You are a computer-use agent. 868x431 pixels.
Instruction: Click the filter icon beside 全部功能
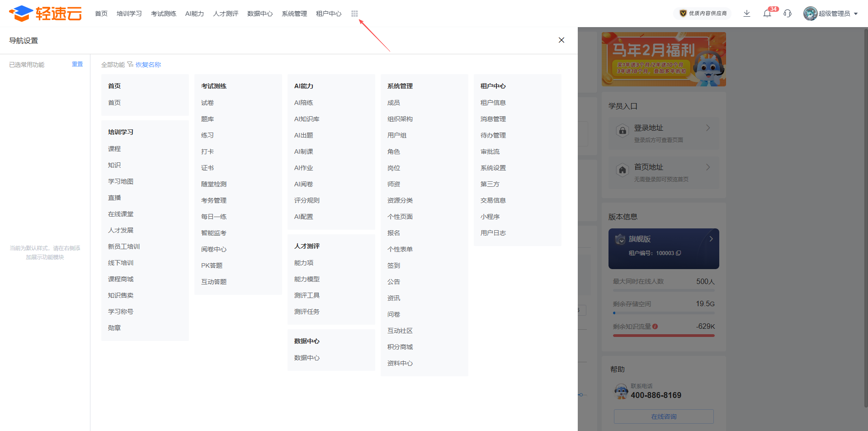(130, 65)
